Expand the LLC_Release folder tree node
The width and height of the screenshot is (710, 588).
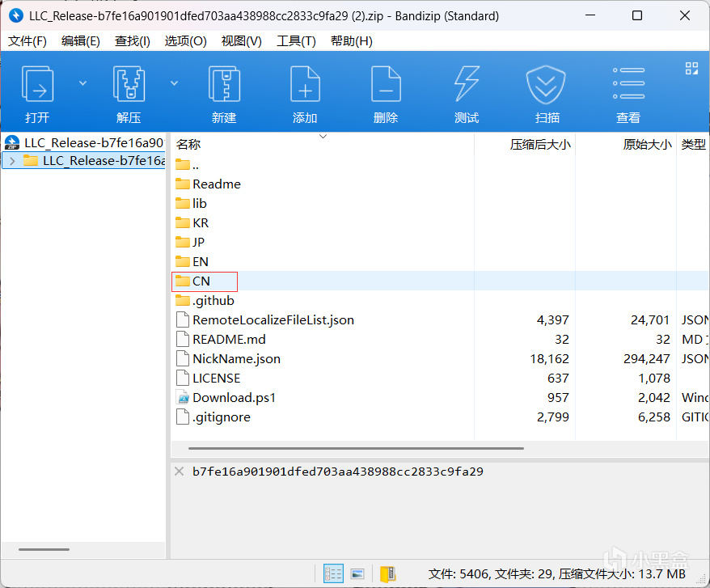coord(12,161)
